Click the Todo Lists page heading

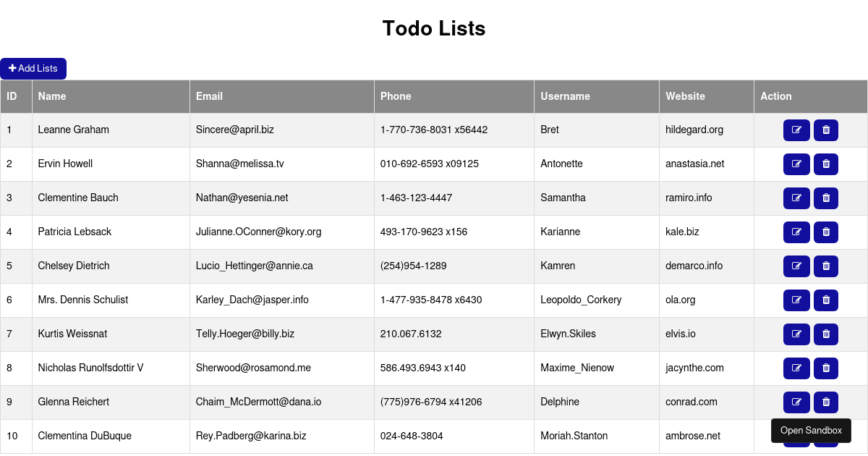(x=434, y=28)
